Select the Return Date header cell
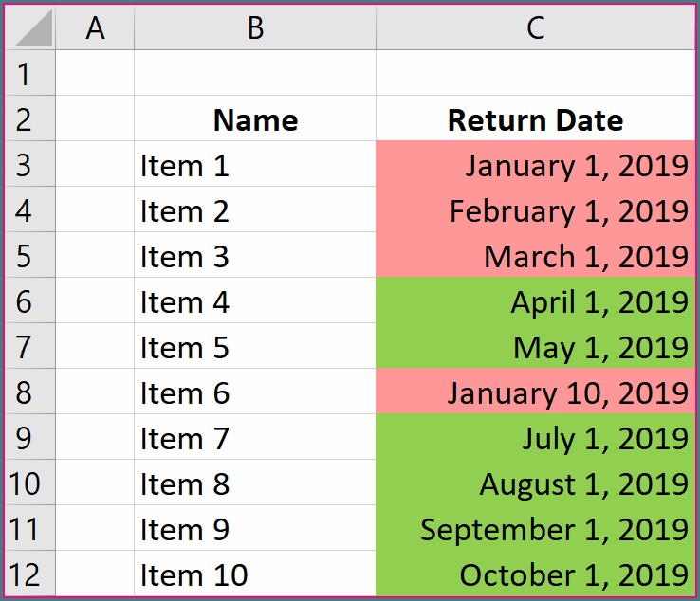Viewport: 700px width, 601px height. 535,120
